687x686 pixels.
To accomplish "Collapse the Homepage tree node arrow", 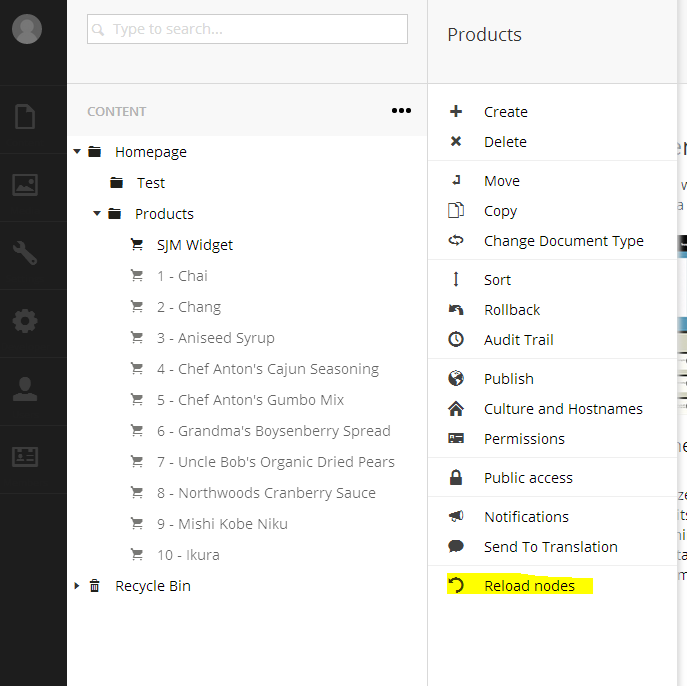I will pyautogui.click(x=77, y=152).
